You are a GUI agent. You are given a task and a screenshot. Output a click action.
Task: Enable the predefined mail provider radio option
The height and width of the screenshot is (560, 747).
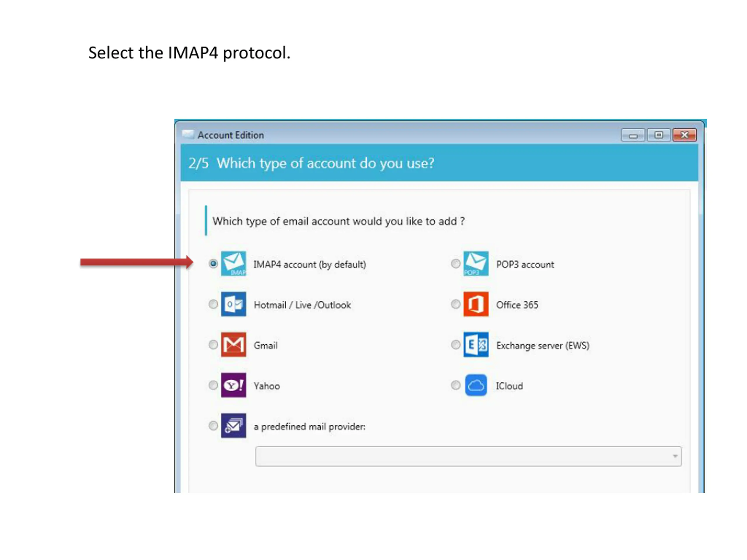[x=213, y=426]
